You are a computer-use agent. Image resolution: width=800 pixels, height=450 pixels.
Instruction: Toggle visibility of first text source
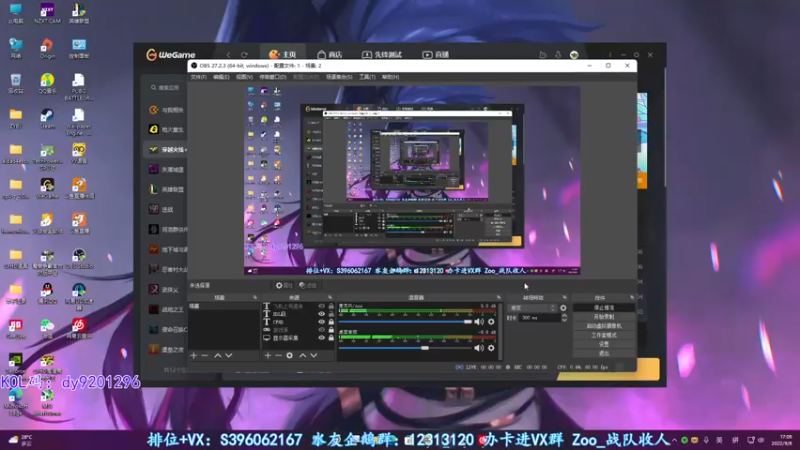[321, 306]
